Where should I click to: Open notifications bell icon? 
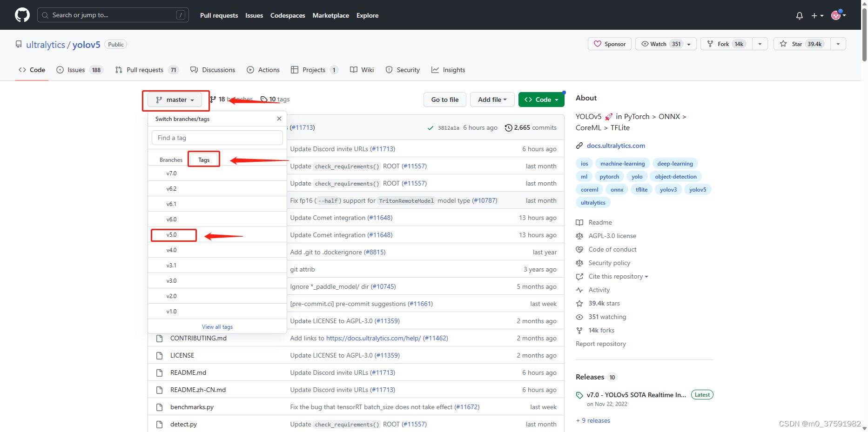800,15
